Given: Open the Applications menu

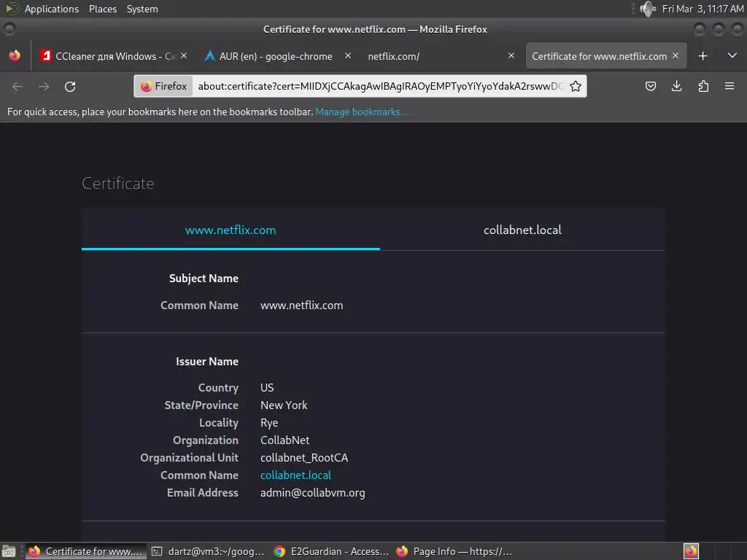Looking at the screenshot, I should point(52,9).
